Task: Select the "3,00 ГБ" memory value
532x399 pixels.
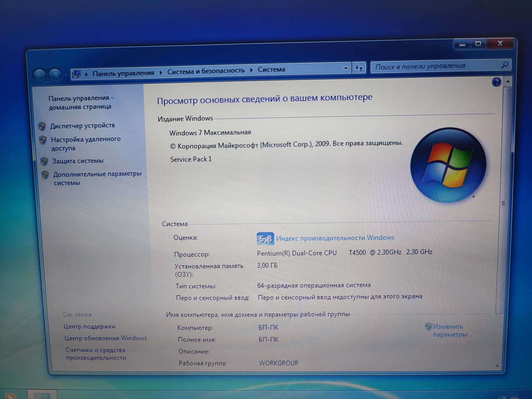Action: tap(267, 265)
